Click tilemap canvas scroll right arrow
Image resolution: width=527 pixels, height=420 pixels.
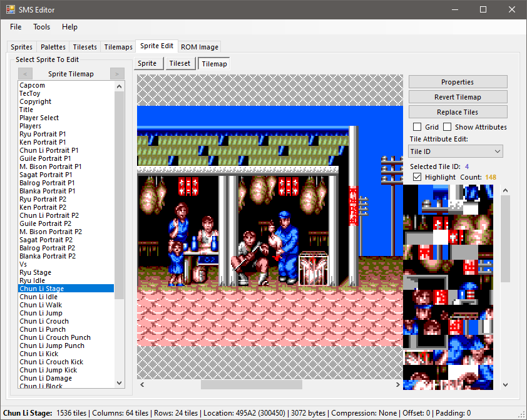(398, 384)
